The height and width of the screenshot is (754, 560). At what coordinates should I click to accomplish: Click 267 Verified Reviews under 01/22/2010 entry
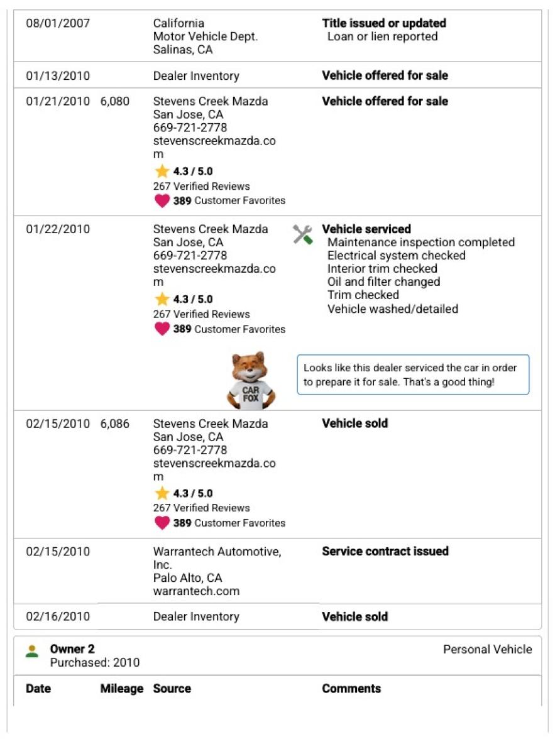pyautogui.click(x=201, y=314)
